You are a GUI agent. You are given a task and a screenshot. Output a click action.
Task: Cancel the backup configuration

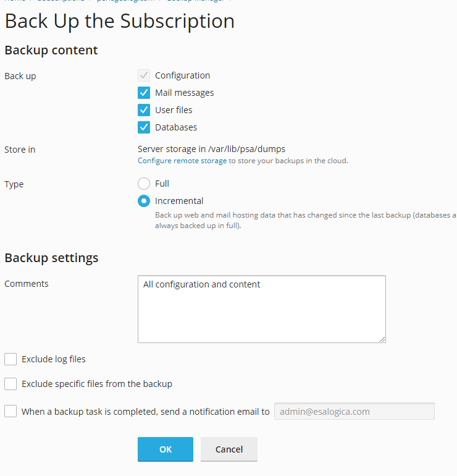229,449
